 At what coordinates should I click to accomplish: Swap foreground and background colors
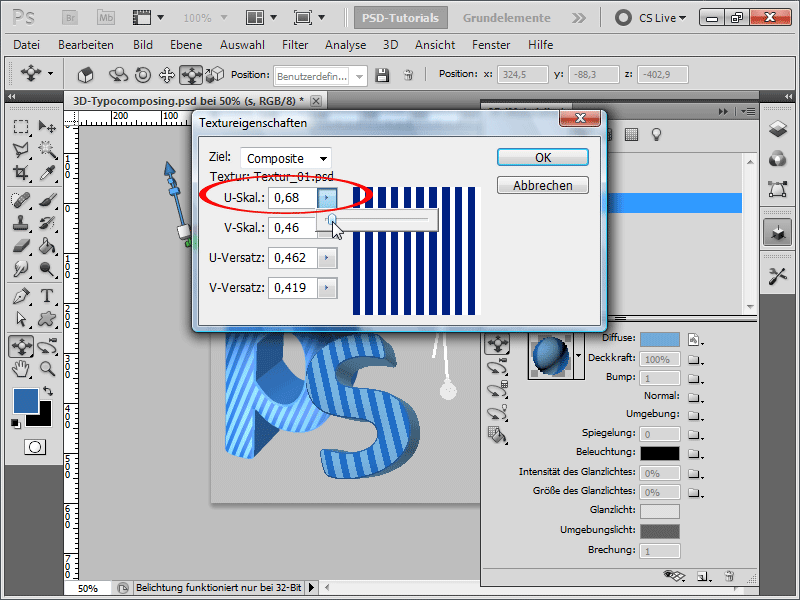(48, 391)
